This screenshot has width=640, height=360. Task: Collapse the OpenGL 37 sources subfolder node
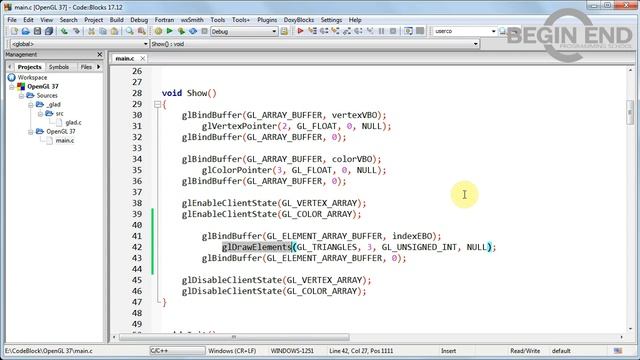(31, 132)
